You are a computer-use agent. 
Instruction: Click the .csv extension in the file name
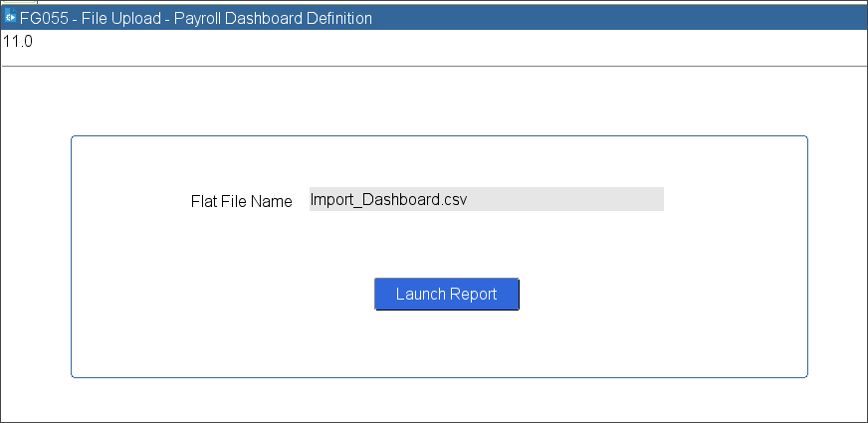pyautogui.click(x=452, y=199)
